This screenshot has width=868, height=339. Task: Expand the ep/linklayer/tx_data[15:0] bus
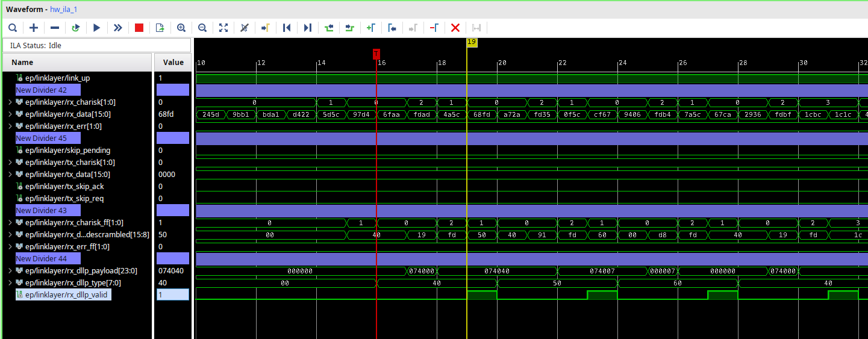click(x=10, y=175)
